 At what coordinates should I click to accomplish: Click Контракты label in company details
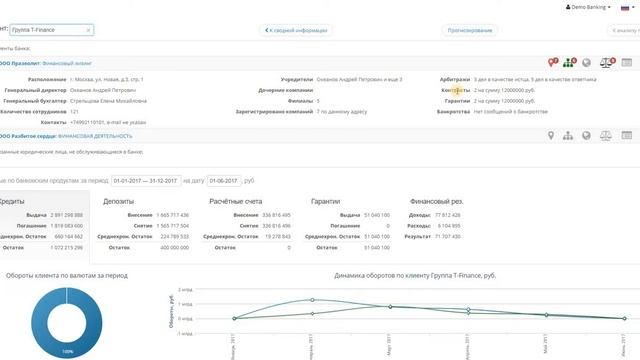456,90
